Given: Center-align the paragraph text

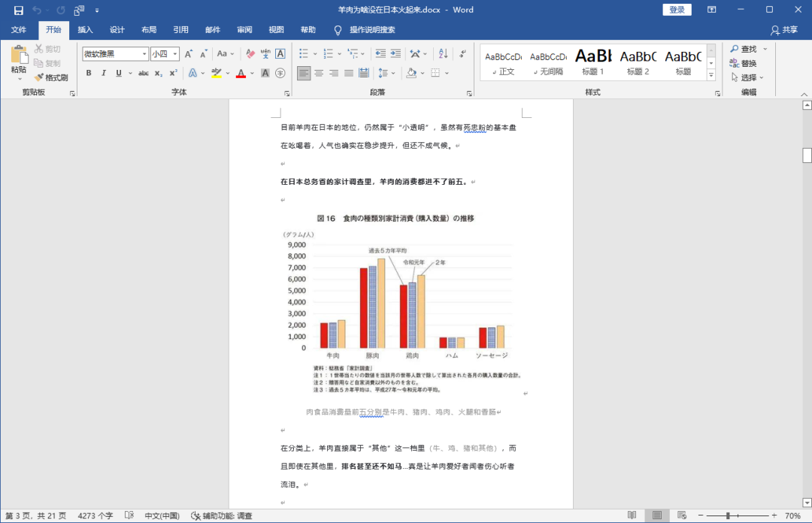Looking at the screenshot, I should (x=319, y=73).
